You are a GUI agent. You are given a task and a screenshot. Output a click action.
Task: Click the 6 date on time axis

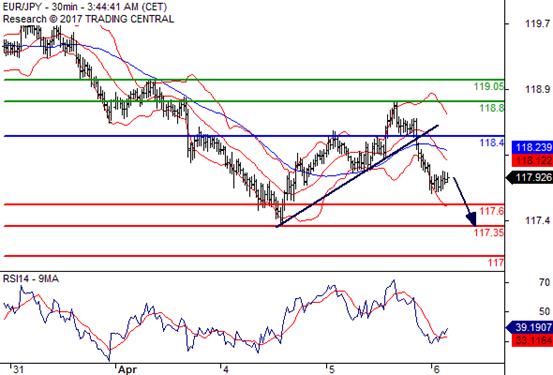coord(436,370)
